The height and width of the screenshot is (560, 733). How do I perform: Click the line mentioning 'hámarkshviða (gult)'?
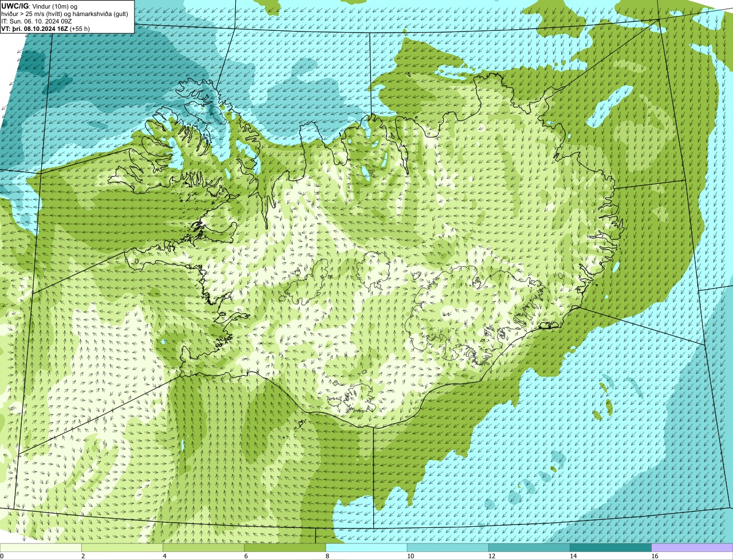[x=65, y=14]
